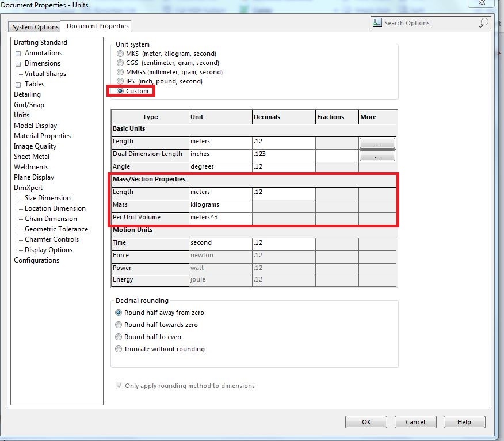This screenshot has height=441, width=504.
Task: Click OK to apply settings
Action: pos(366,422)
